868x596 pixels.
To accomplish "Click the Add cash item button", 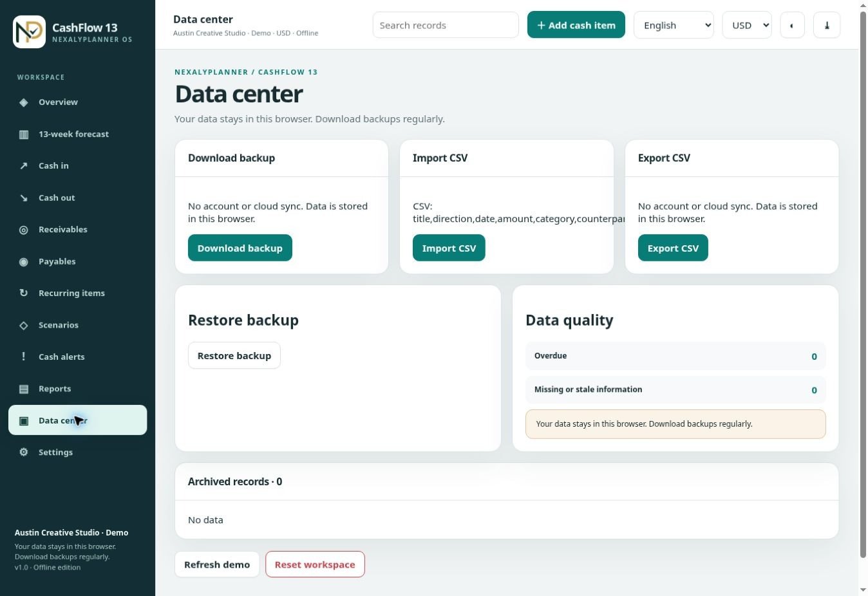I will pyautogui.click(x=576, y=25).
